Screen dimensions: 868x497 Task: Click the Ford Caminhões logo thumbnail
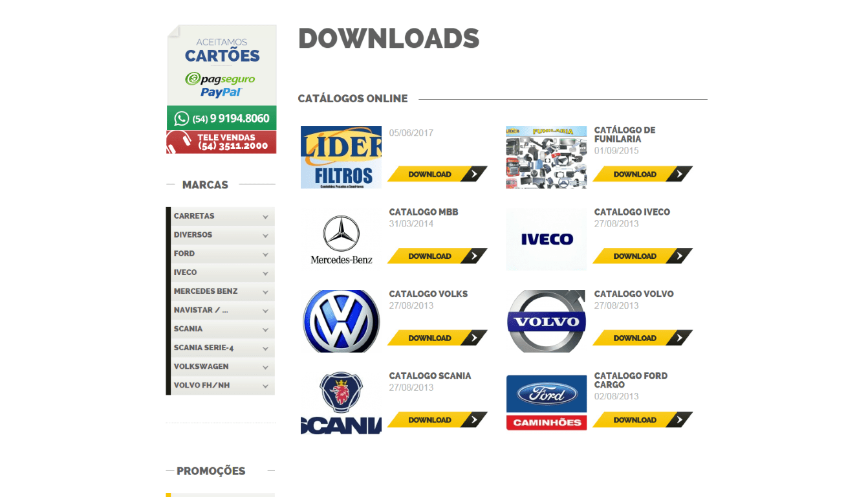(546, 403)
